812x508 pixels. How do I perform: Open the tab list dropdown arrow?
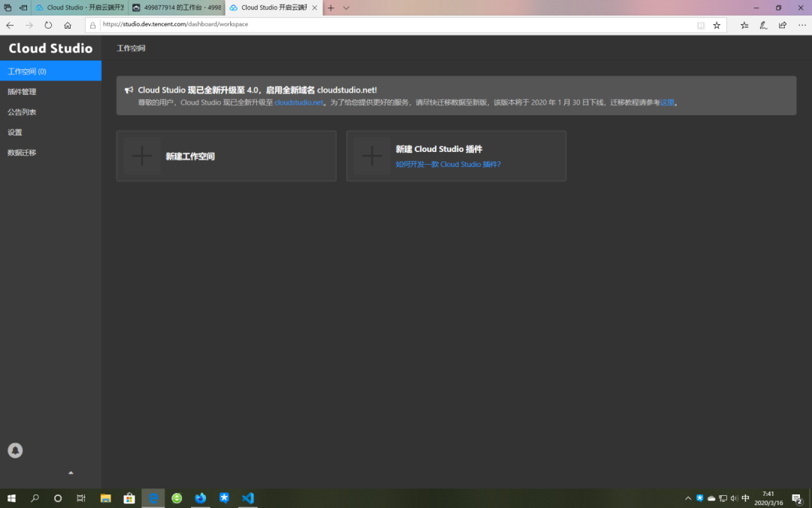point(345,8)
